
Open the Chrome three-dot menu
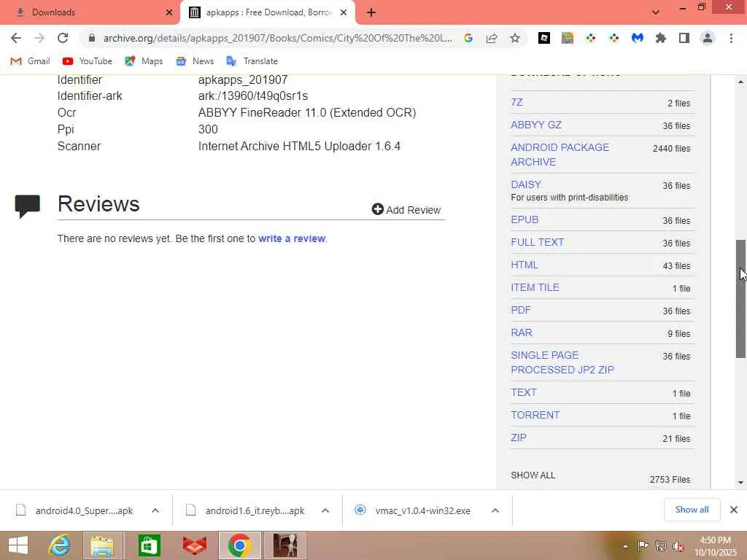pos(731,38)
